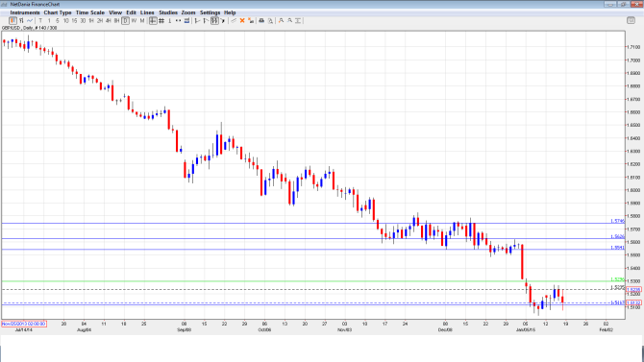Switch to 8H time scale

pos(116,20)
